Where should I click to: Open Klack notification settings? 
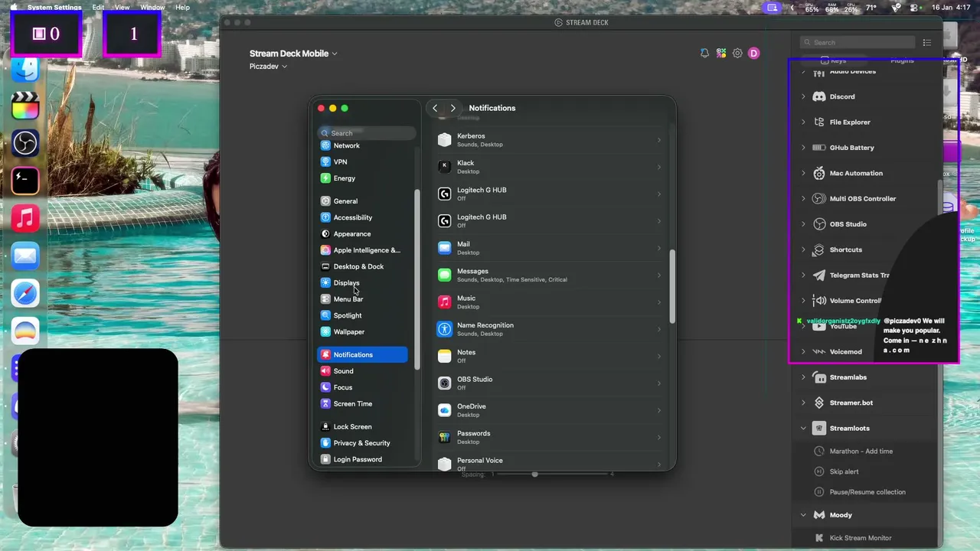pos(550,167)
